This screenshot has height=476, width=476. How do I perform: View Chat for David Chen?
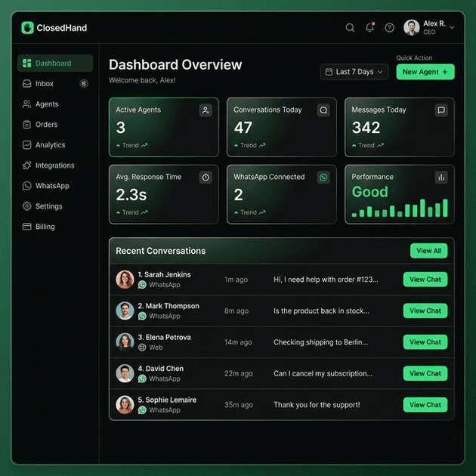pos(425,373)
